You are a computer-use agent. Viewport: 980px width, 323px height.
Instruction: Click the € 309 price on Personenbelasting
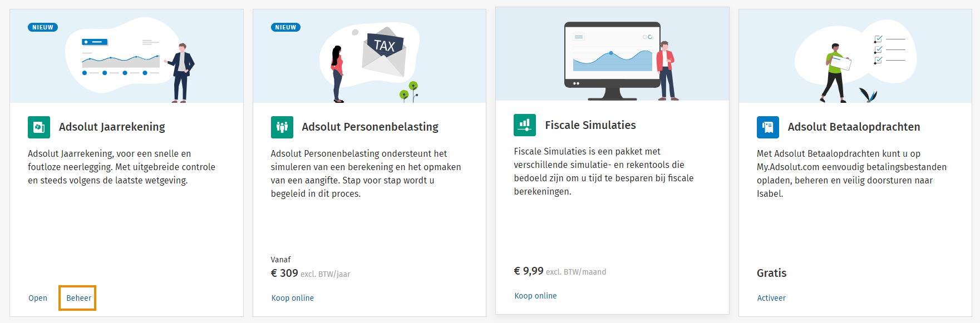pos(284,273)
